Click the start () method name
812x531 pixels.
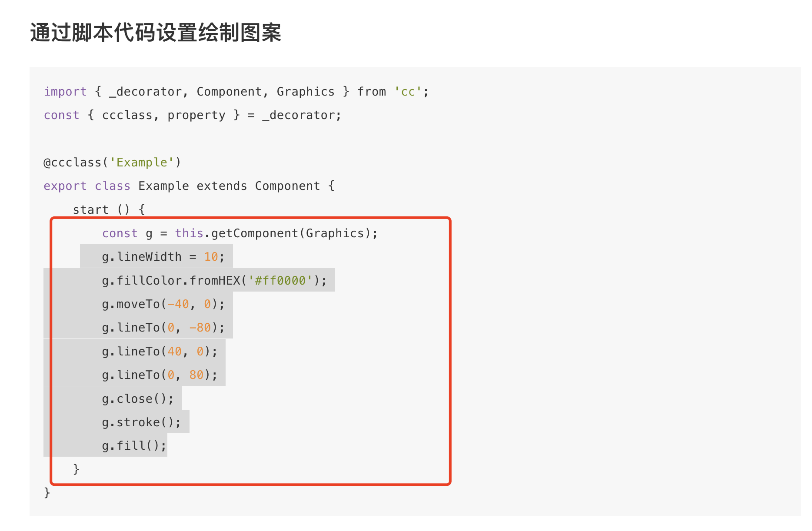pos(90,210)
